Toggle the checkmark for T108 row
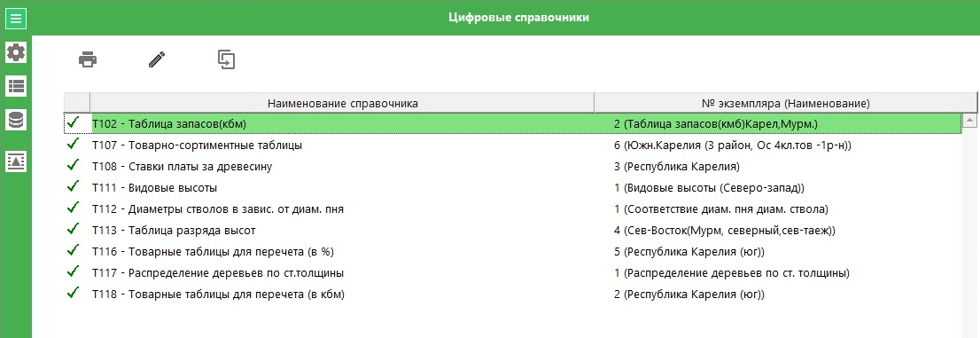This screenshot has height=338, width=980. pyautogui.click(x=74, y=165)
